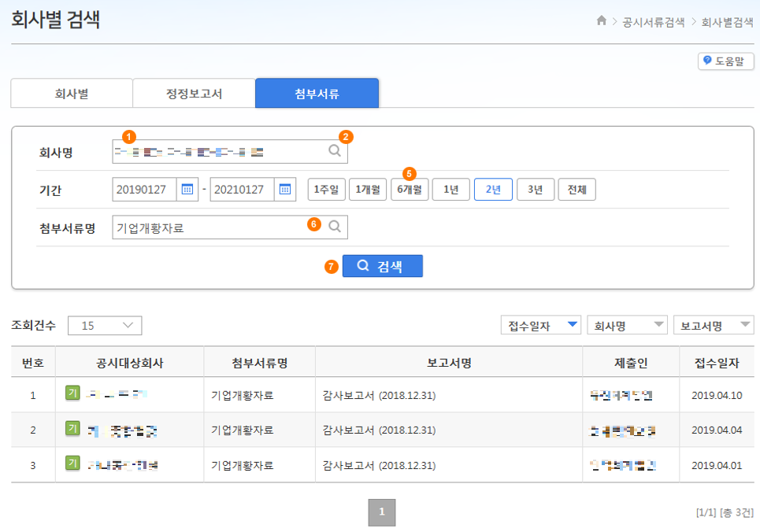760x532 pixels.
Task: Select the 1주일 period option
Action: click(326, 190)
